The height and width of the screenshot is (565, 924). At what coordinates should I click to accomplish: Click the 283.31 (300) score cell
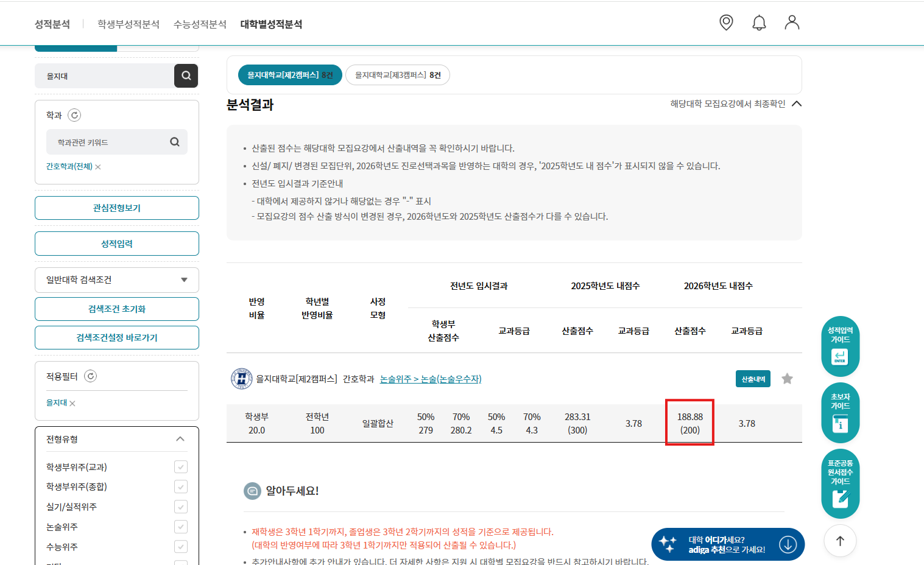click(577, 423)
